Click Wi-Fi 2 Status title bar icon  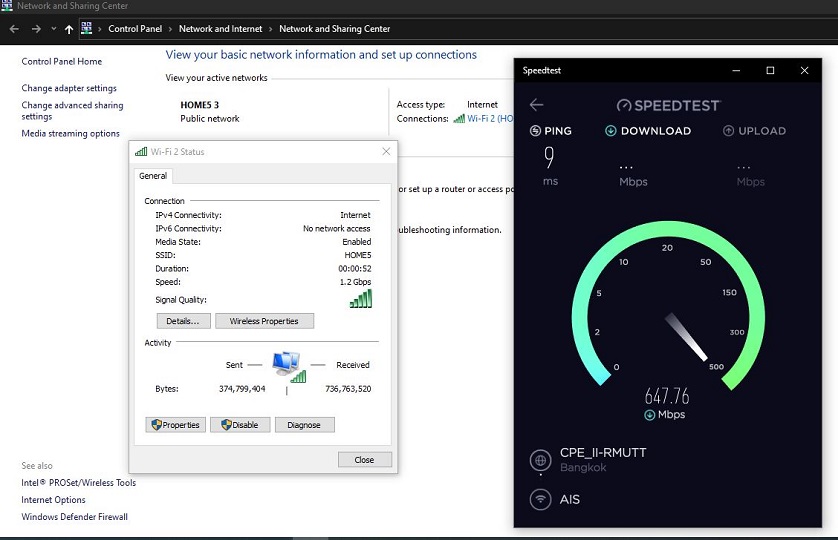point(141,152)
